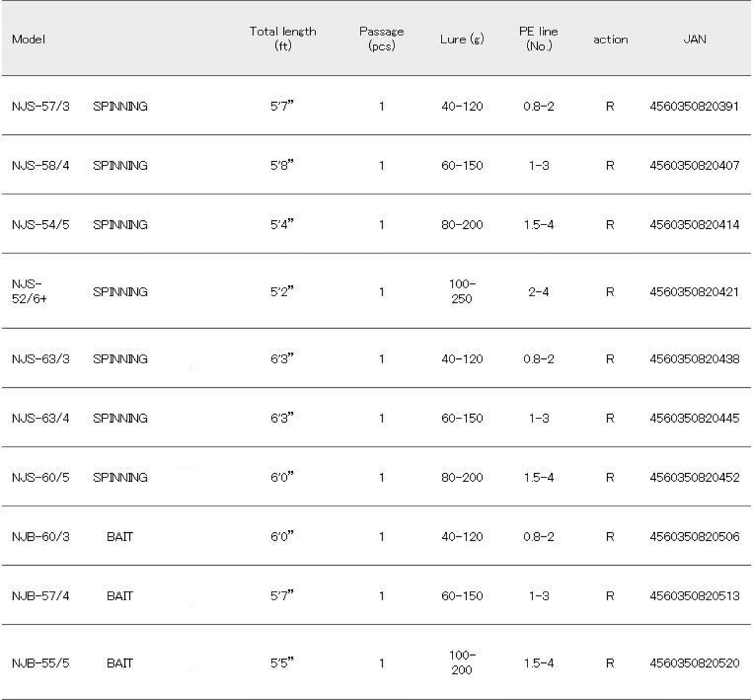Image resolution: width=753 pixels, height=700 pixels.
Task: Select the NJS-57/3 model cell
Action: tap(41, 106)
